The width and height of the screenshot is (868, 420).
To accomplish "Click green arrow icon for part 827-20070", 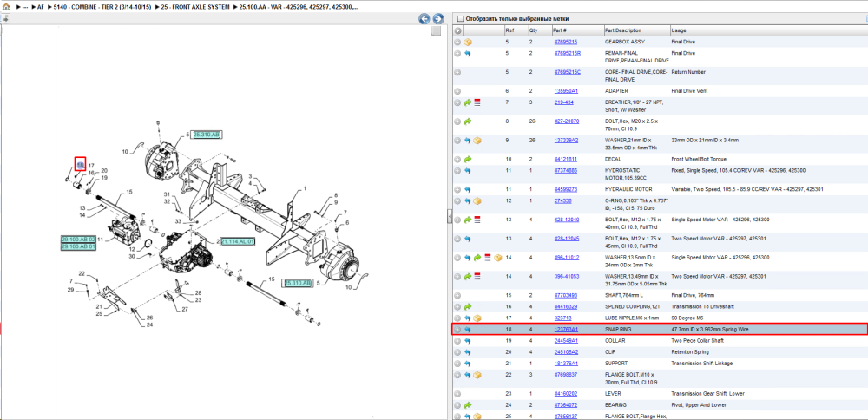I will [468, 121].
